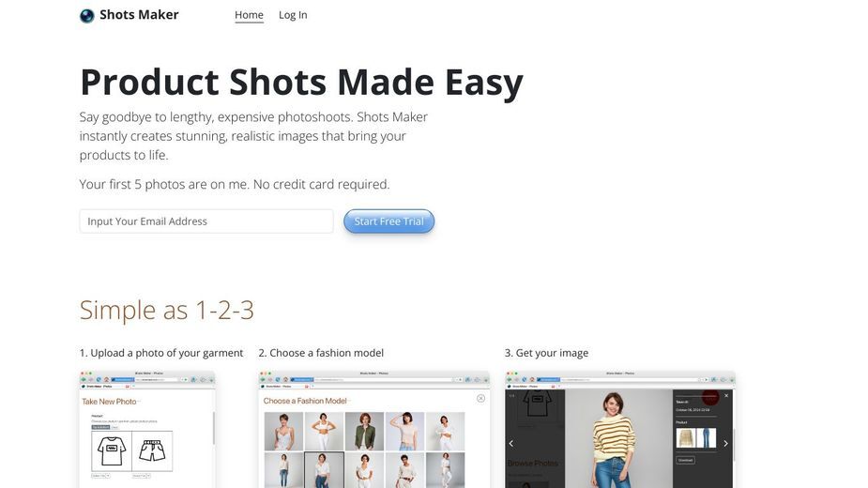Select the striped sweater product thumbnail
Image resolution: width=868 pixels, height=488 pixels.
tap(685, 437)
